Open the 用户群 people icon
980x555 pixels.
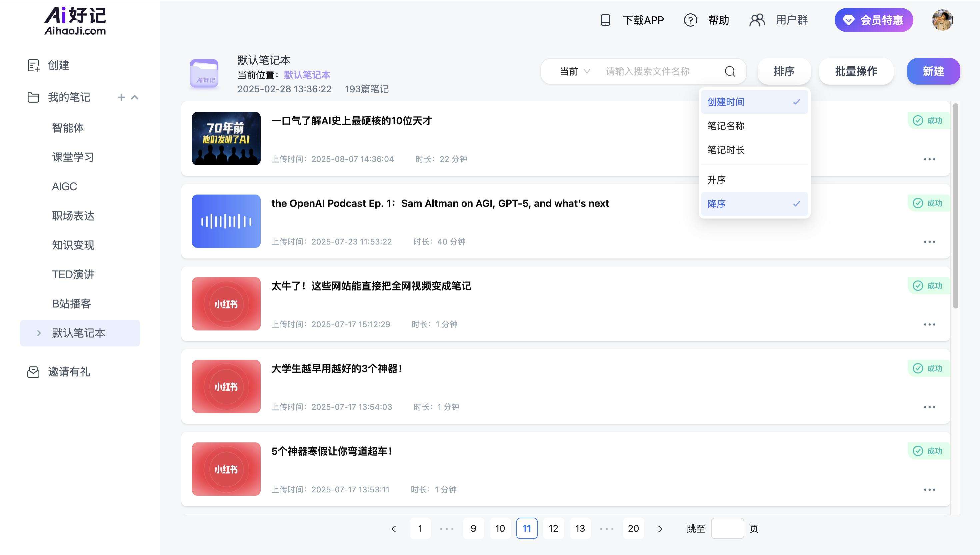click(x=757, y=20)
